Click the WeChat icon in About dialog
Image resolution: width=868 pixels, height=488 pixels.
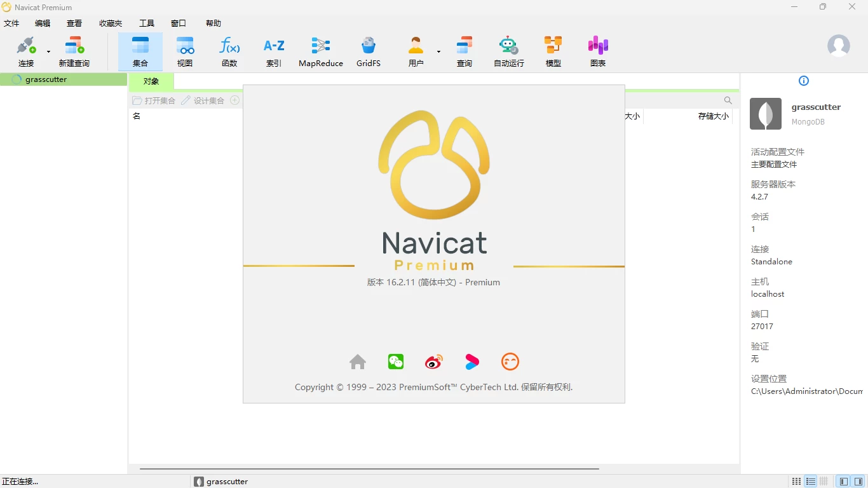tap(396, 362)
